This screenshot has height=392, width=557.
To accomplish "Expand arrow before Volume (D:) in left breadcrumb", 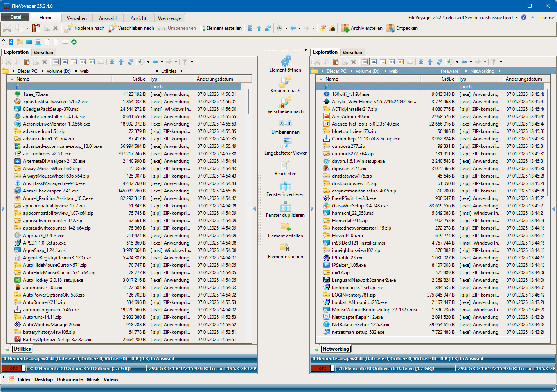I will [43, 71].
